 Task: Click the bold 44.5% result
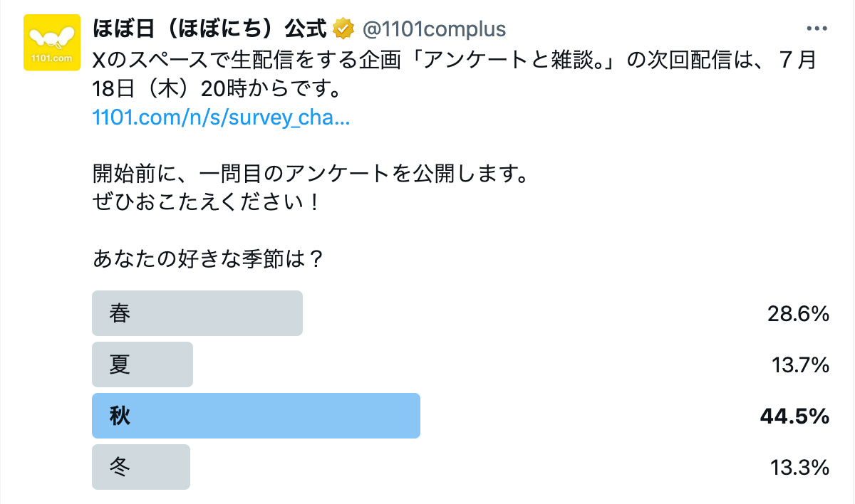tap(794, 416)
